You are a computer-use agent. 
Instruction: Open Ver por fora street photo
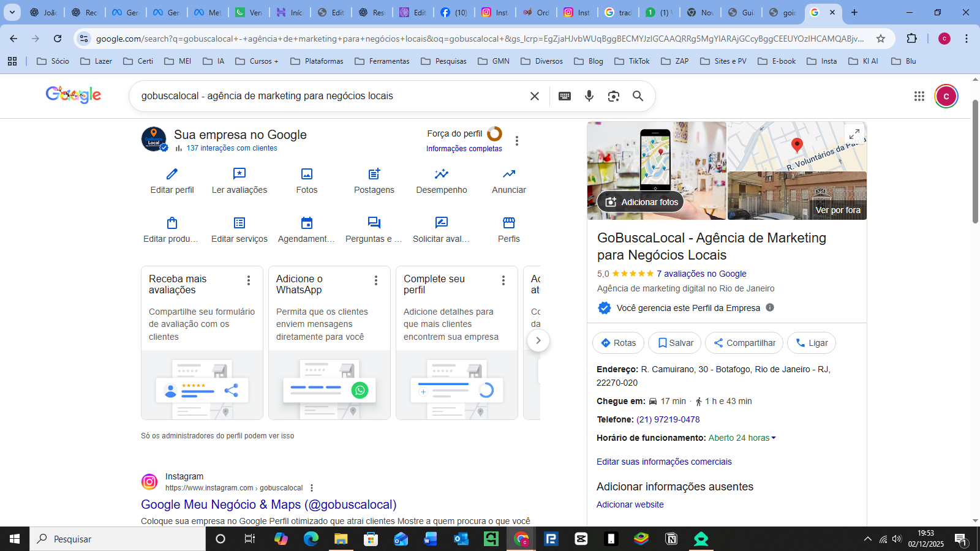pos(797,195)
